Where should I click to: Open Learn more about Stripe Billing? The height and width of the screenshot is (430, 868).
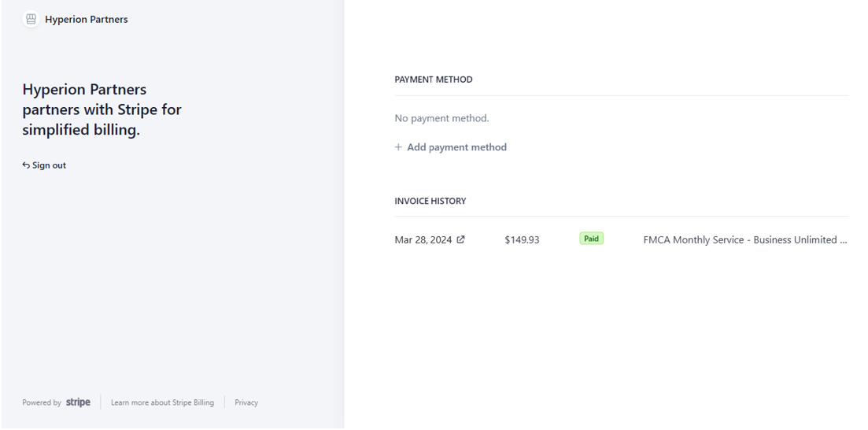click(162, 402)
